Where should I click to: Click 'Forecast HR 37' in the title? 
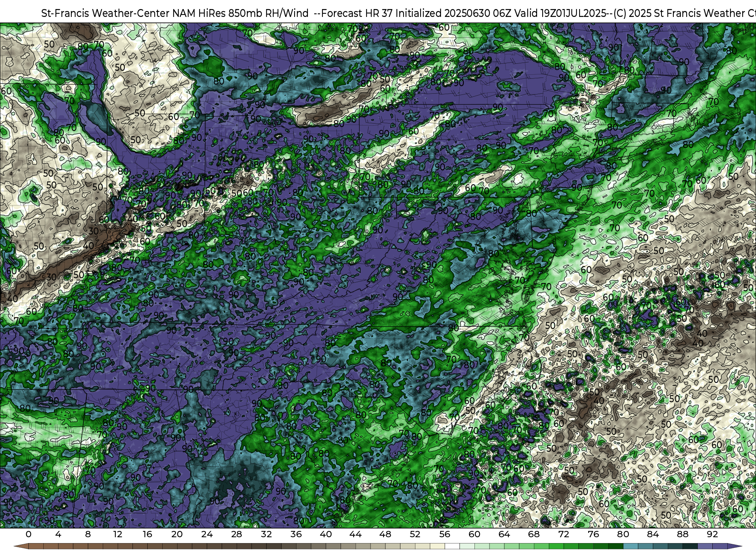click(x=357, y=13)
